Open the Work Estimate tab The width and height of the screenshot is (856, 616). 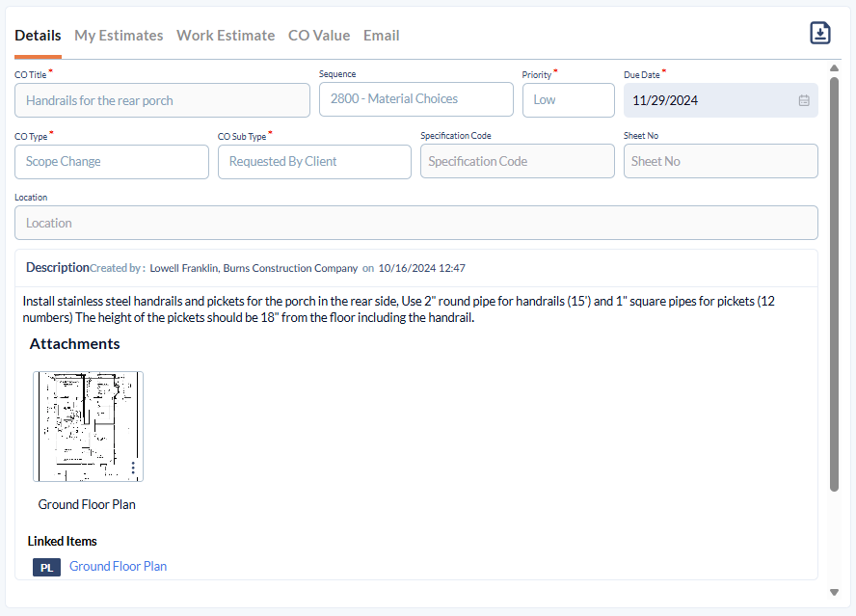226,36
